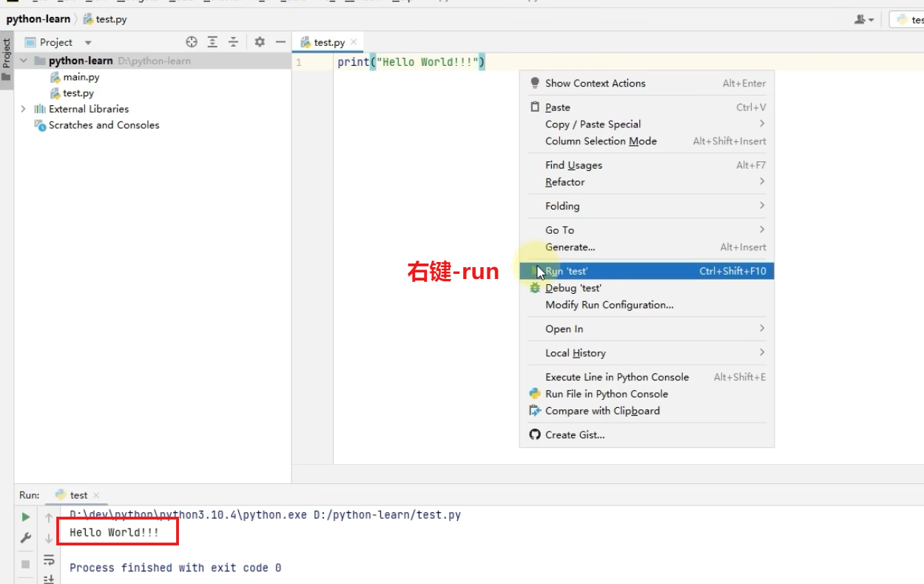Viewport: 924px width, 584px height.
Task: Toggle soft-wrap in Run console
Action: tap(49, 560)
